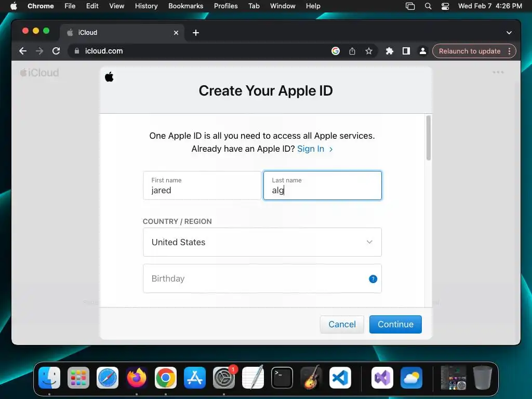
Task: Click the Last name field
Action: coord(323,185)
